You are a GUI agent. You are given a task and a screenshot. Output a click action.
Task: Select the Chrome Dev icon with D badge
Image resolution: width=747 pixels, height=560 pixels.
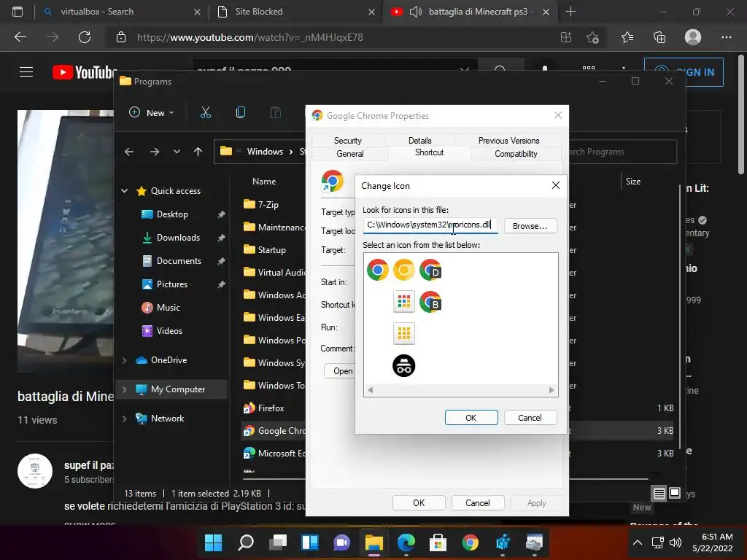click(430, 270)
